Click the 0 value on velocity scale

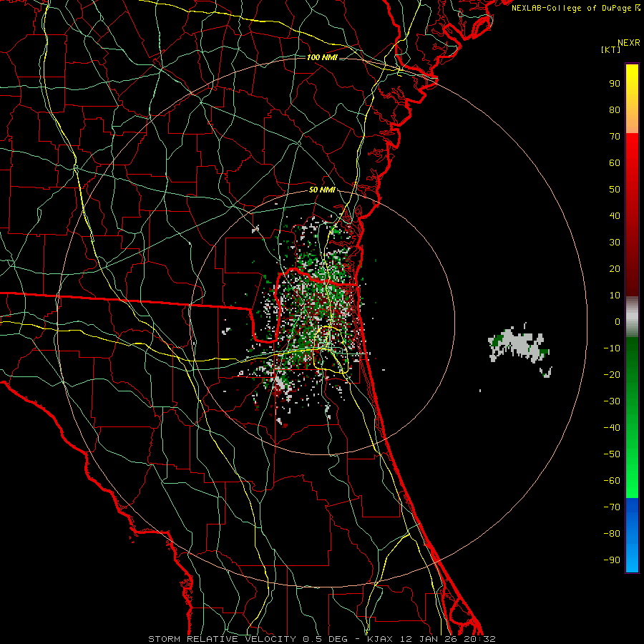[618, 321]
